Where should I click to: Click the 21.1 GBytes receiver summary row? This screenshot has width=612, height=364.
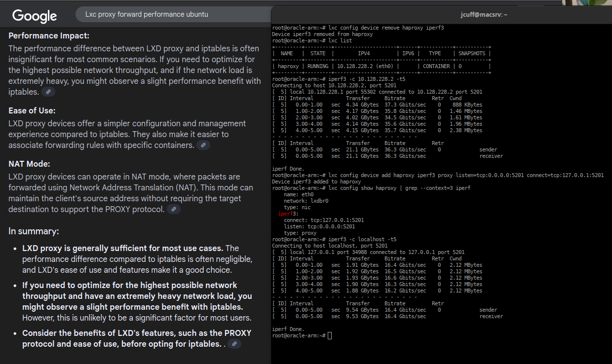(387, 156)
